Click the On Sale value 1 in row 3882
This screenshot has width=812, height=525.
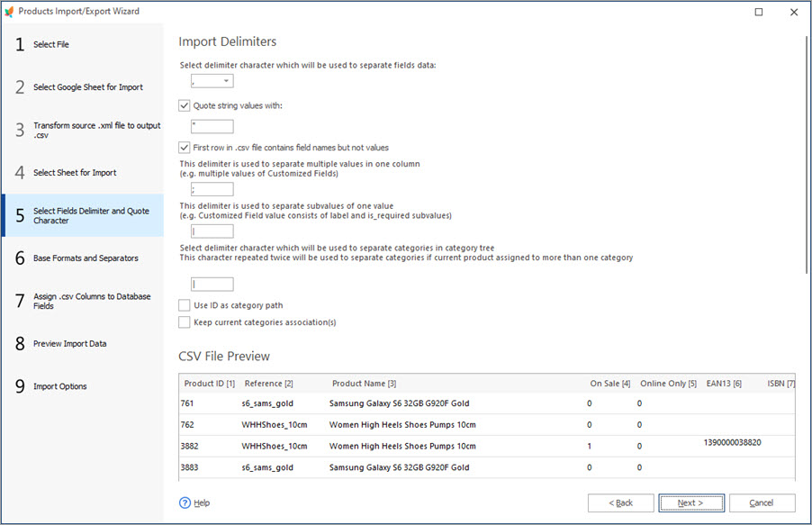tap(590, 447)
